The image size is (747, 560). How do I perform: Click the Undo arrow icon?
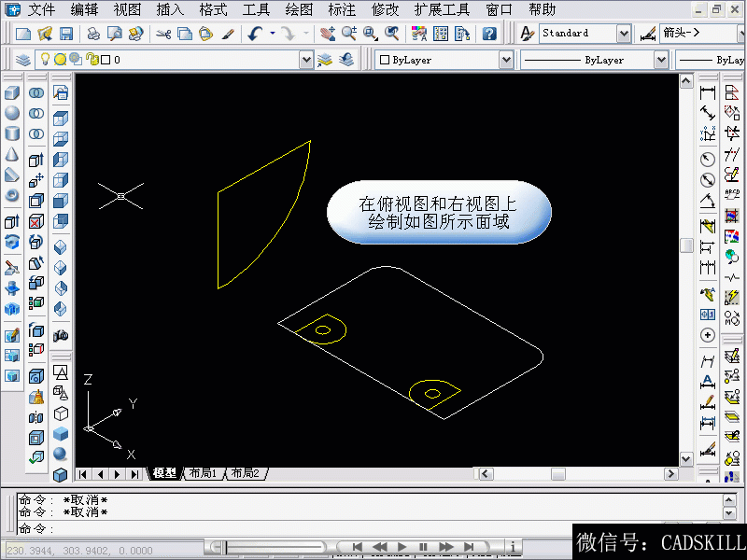pyautogui.click(x=255, y=34)
